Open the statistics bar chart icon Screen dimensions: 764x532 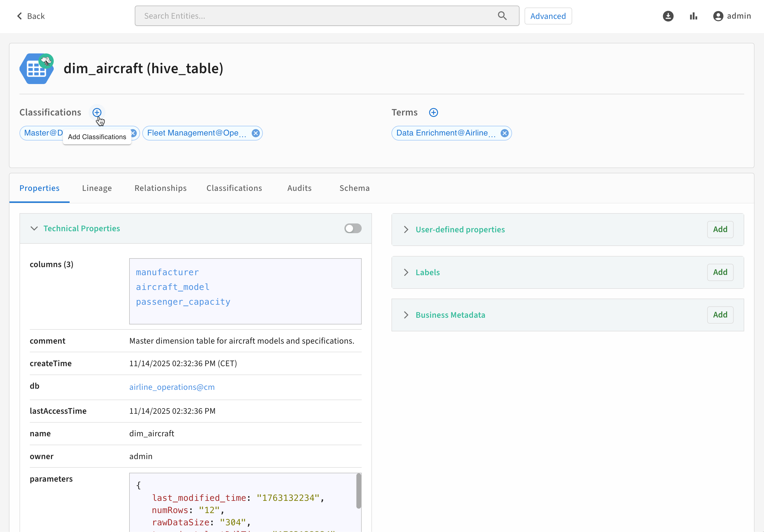694,16
